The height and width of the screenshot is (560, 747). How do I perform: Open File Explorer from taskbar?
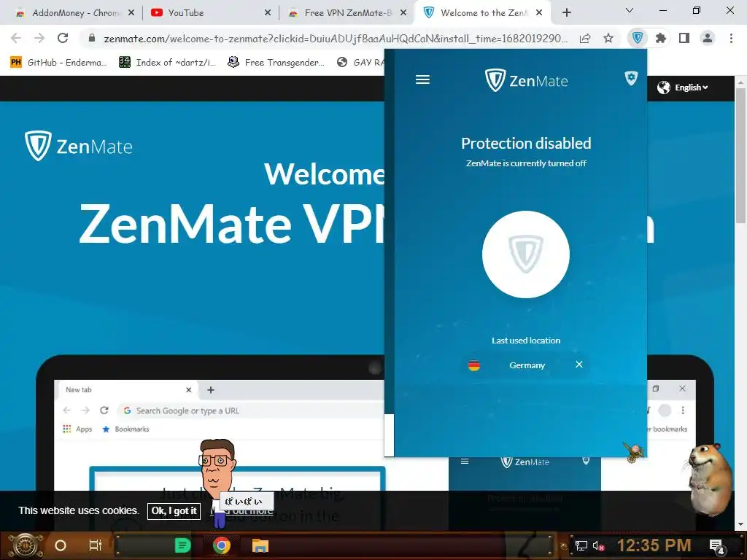(x=260, y=545)
